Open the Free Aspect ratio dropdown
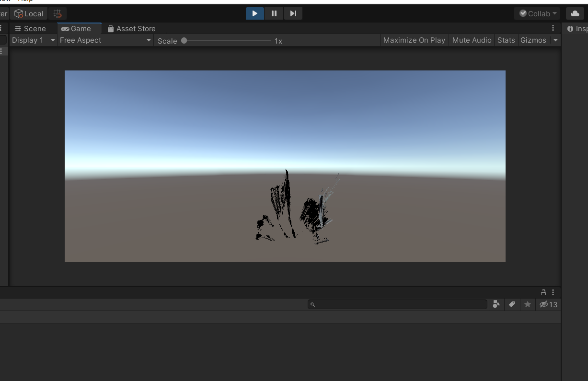Image resolution: width=588 pixels, height=381 pixels. pos(105,40)
